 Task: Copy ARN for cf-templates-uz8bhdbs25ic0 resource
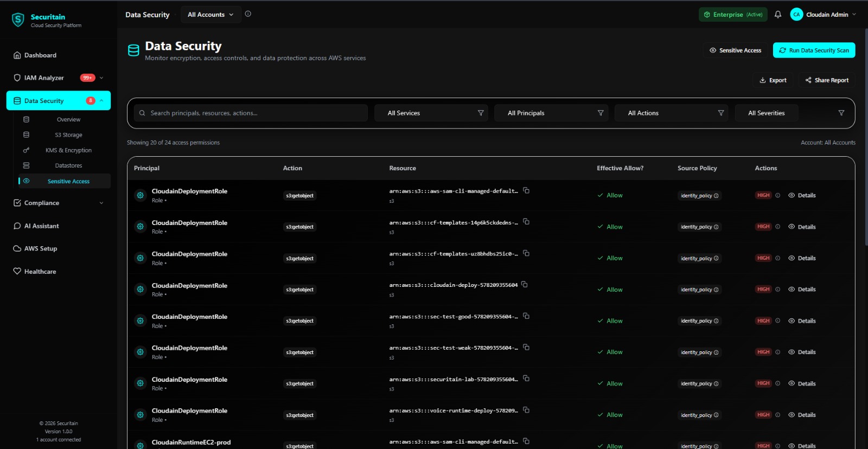[x=526, y=253]
